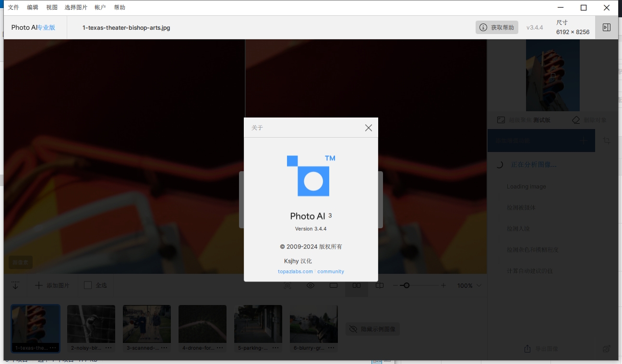Click the v3.4.4 version label

535,27
